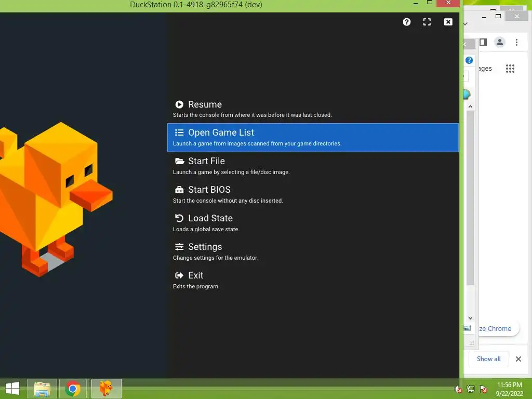The image size is (532, 399).
Task: Click the toolbox icon beside Start BIOS
Action: tap(179, 190)
